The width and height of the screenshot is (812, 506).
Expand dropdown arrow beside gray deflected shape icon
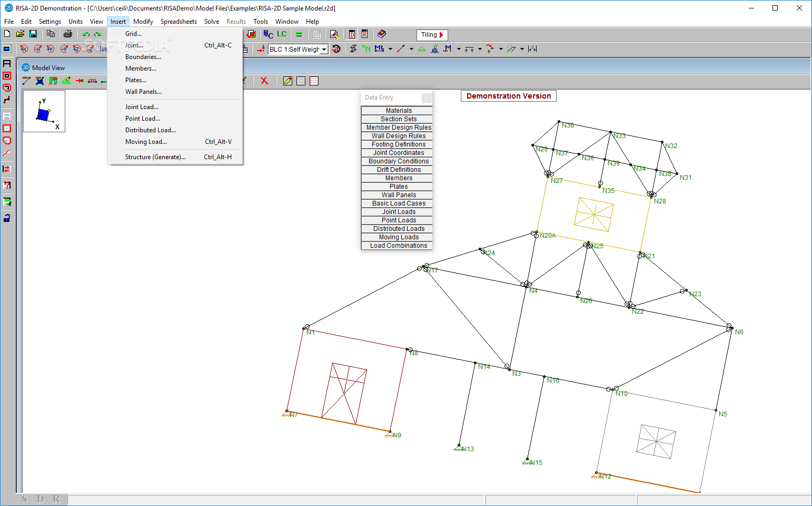[x=522, y=49]
